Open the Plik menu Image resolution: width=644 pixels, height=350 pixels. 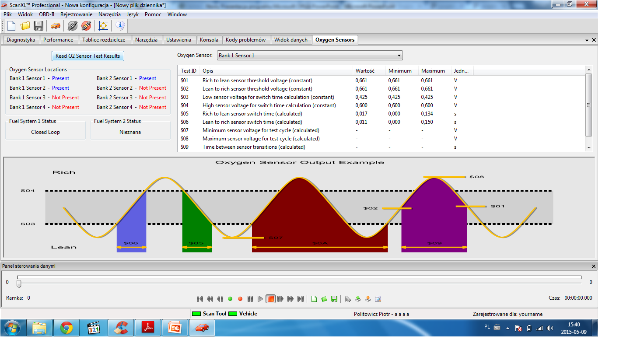click(x=7, y=14)
